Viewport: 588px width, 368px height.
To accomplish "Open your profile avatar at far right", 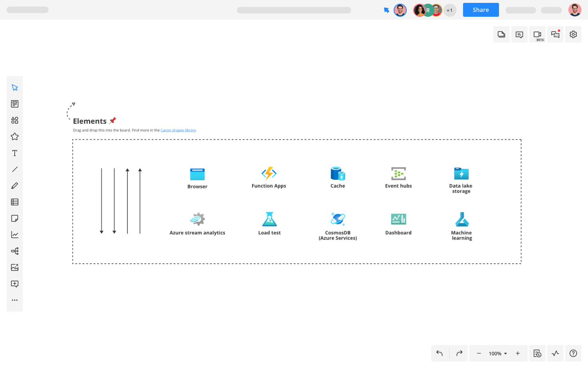I will pyautogui.click(x=575, y=10).
